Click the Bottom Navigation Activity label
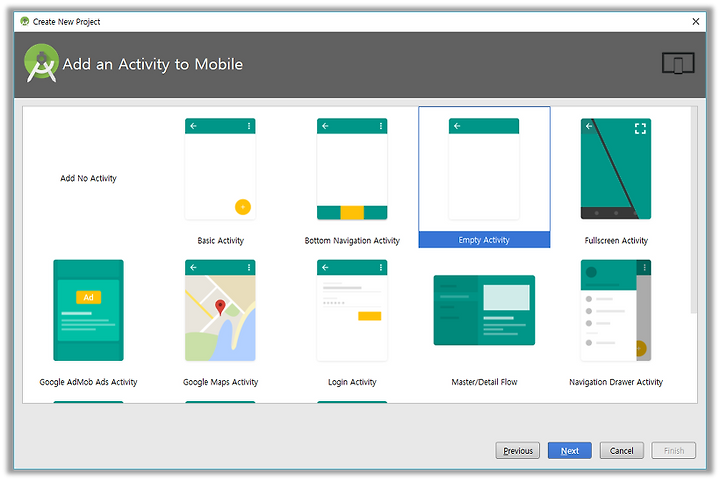This screenshot has height=481, width=720. click(x=352, y=240)
